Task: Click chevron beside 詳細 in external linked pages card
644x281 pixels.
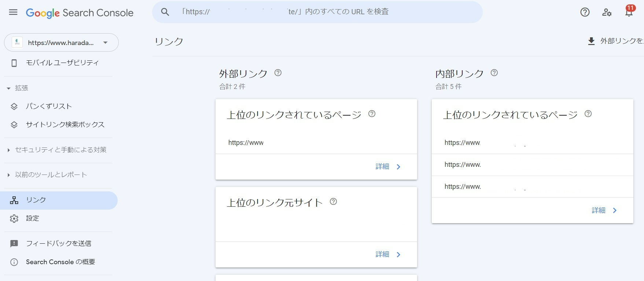Action: tap(398, 167)
